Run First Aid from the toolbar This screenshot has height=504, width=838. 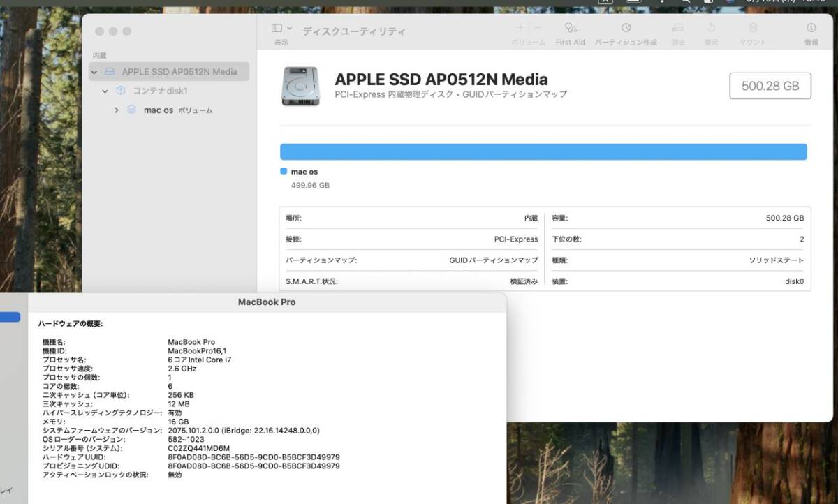coord(570,29)
